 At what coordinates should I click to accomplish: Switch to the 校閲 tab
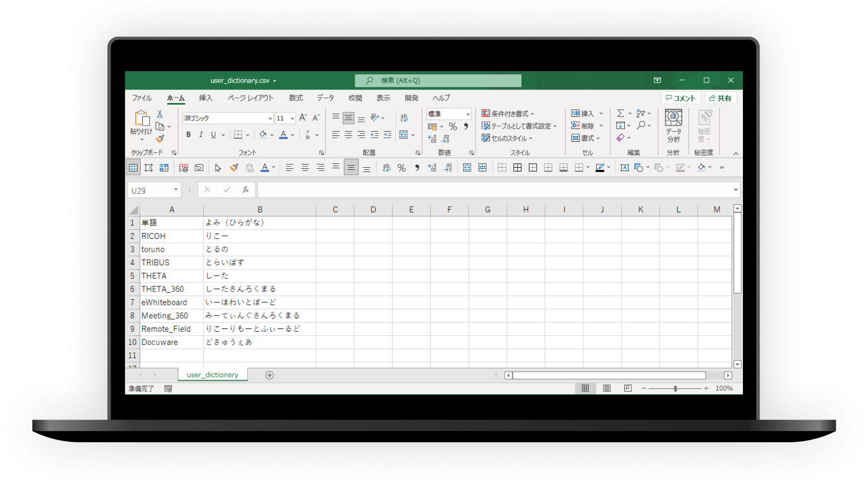(355, 98)
